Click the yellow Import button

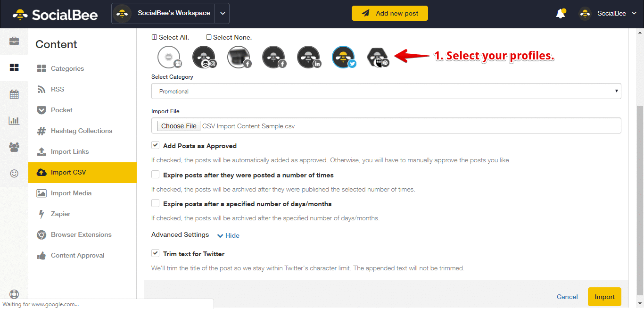point(604,297)
